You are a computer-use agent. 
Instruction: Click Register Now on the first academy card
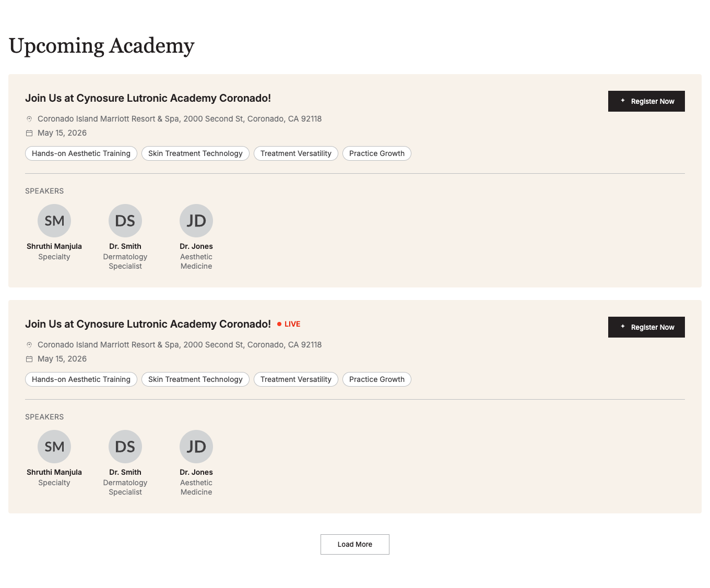click(646, 101)
